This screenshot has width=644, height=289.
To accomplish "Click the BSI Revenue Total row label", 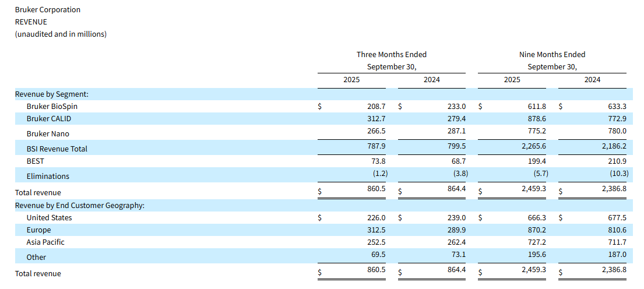I will click(57, 149).
